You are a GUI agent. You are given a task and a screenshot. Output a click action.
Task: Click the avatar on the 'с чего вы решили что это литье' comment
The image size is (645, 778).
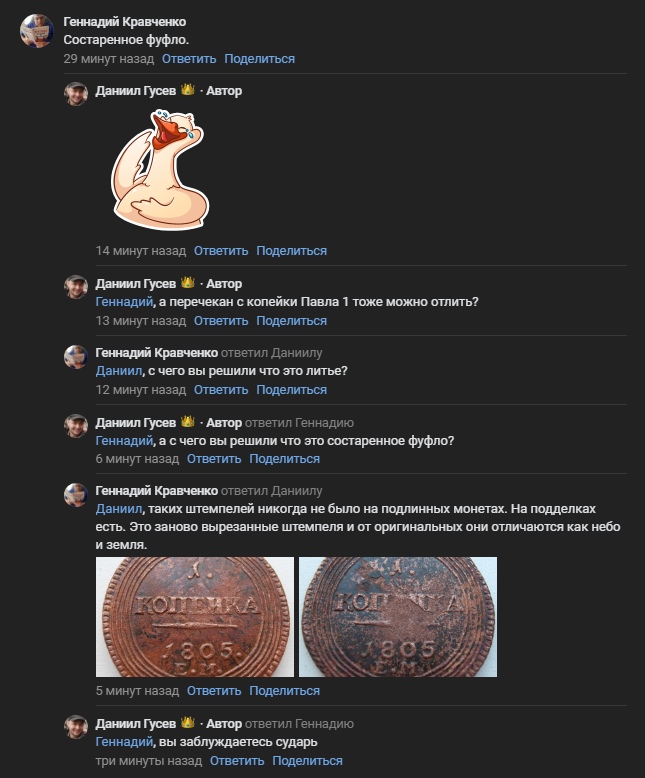(x=76, y=357)
